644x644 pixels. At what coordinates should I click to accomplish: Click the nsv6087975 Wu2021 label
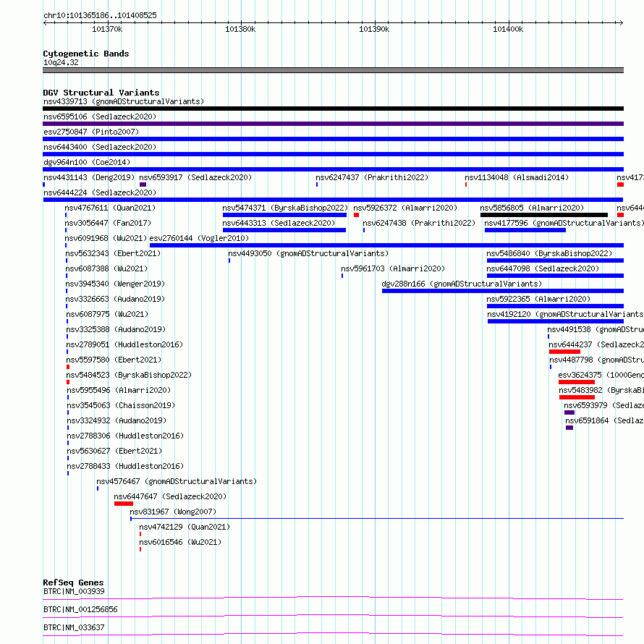pyautogui.click(x=107, y=314)
